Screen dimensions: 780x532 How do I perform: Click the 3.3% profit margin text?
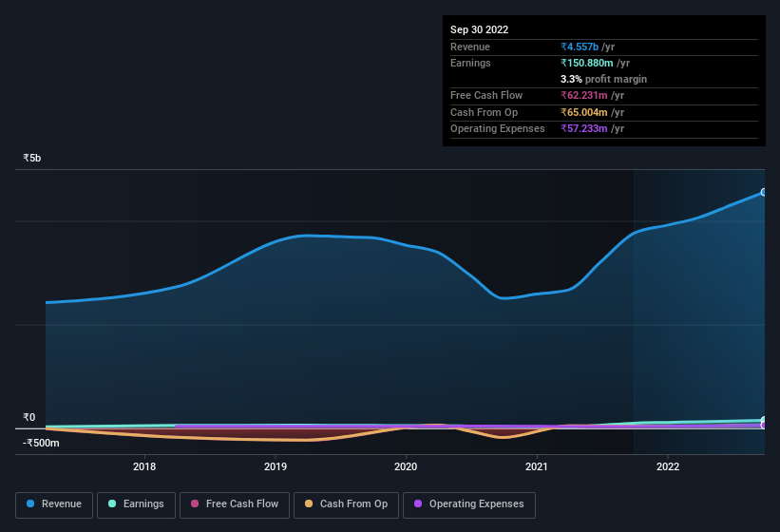[x=603, y=79]
